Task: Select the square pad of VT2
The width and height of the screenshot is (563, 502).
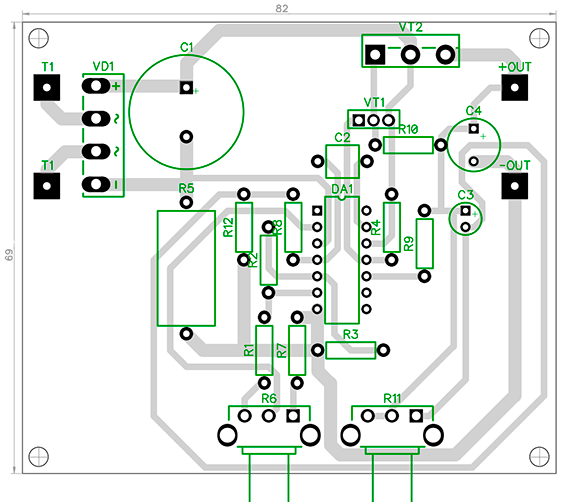Action: (375, 55)
